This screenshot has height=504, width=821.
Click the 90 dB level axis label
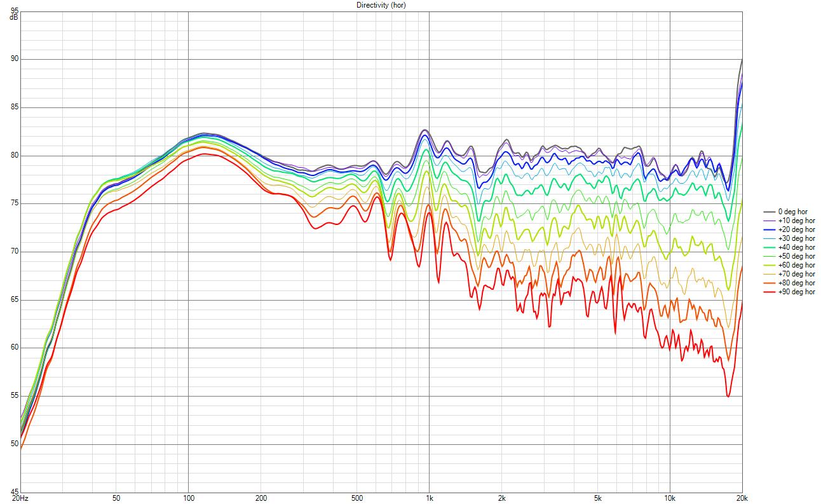[14, 59]
